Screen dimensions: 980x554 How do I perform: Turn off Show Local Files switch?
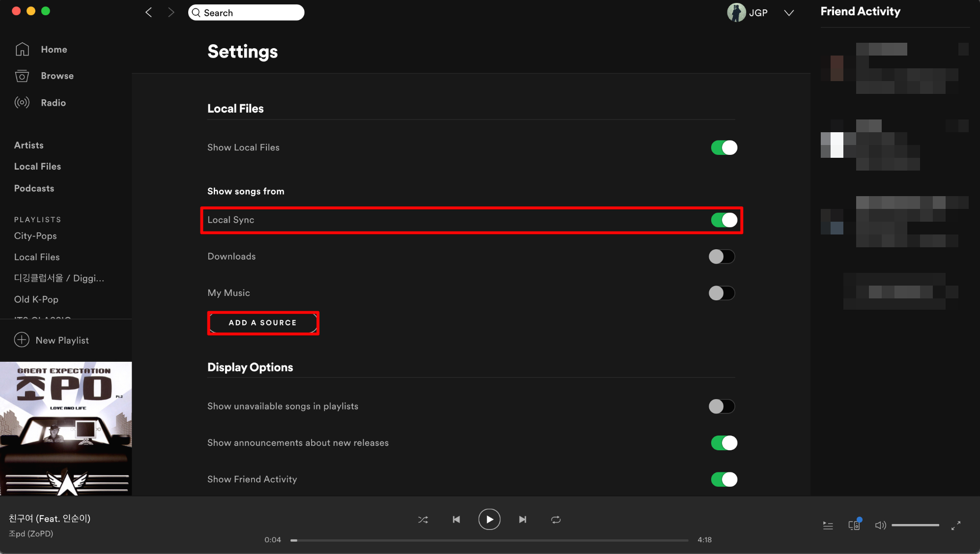click(723, 147)
